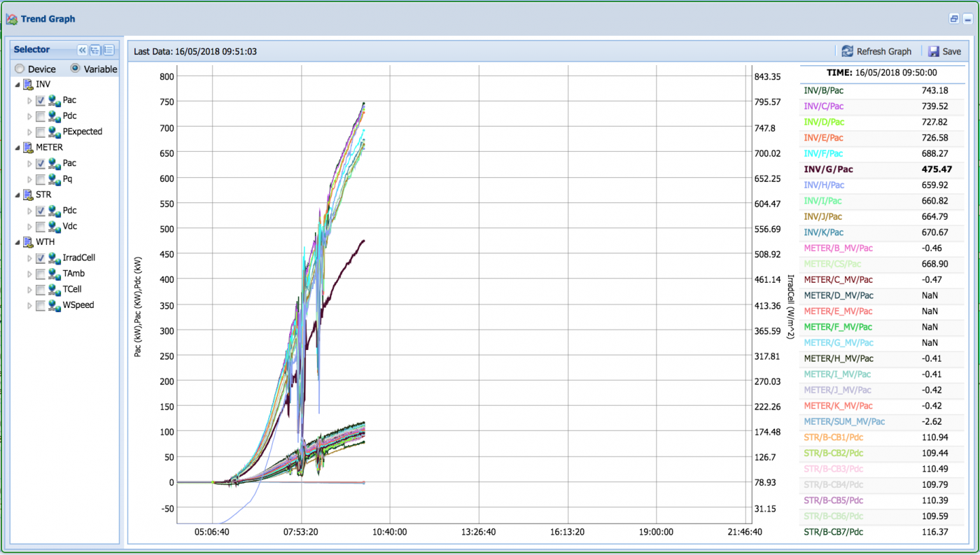Viewport: 980px width, 555px height.
Task: Click the list view icon in Selector header
Action: point(108,50)
